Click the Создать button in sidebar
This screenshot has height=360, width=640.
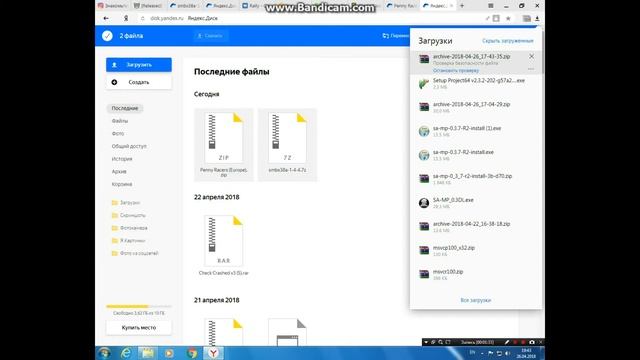point(139,82)
